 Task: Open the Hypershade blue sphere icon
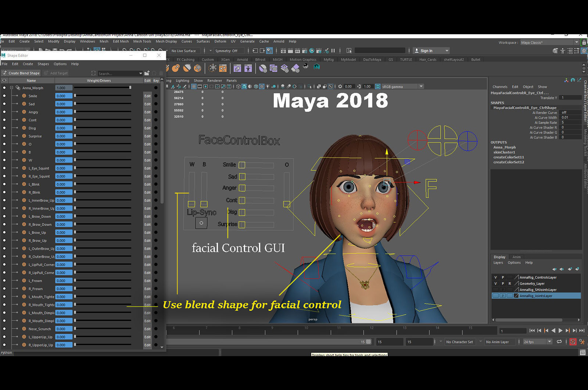click(312, 50)
